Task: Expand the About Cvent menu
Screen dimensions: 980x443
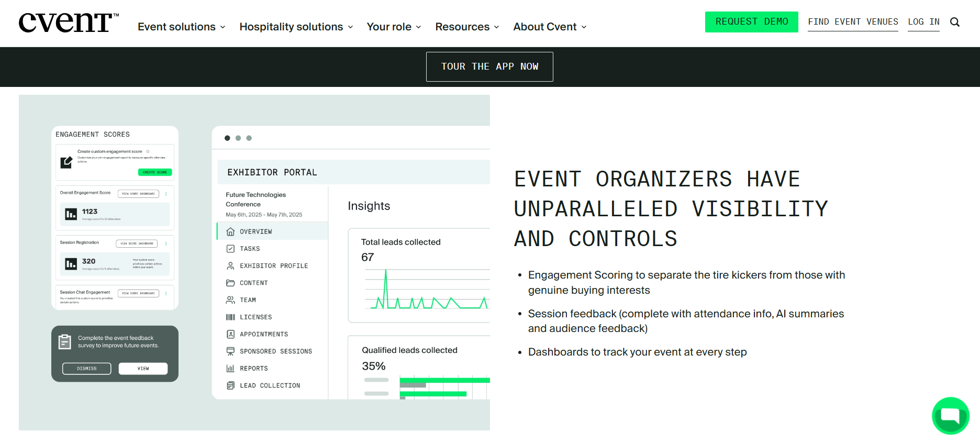Action: point(550,27)
